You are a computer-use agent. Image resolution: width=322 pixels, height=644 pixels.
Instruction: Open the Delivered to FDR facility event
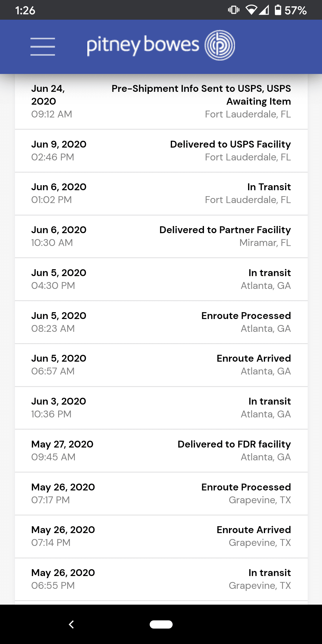(x=161, y=451)
